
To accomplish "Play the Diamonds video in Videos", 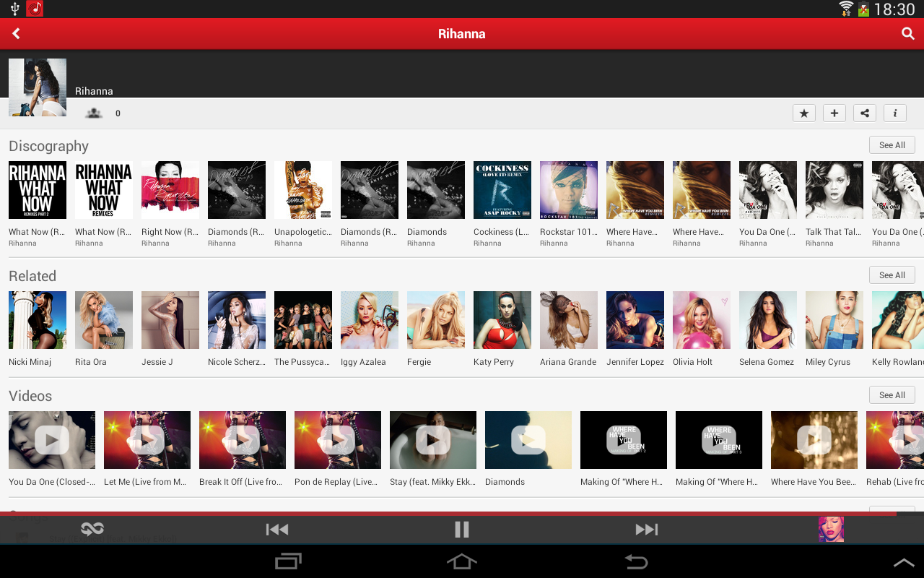I will pos(528,440).
